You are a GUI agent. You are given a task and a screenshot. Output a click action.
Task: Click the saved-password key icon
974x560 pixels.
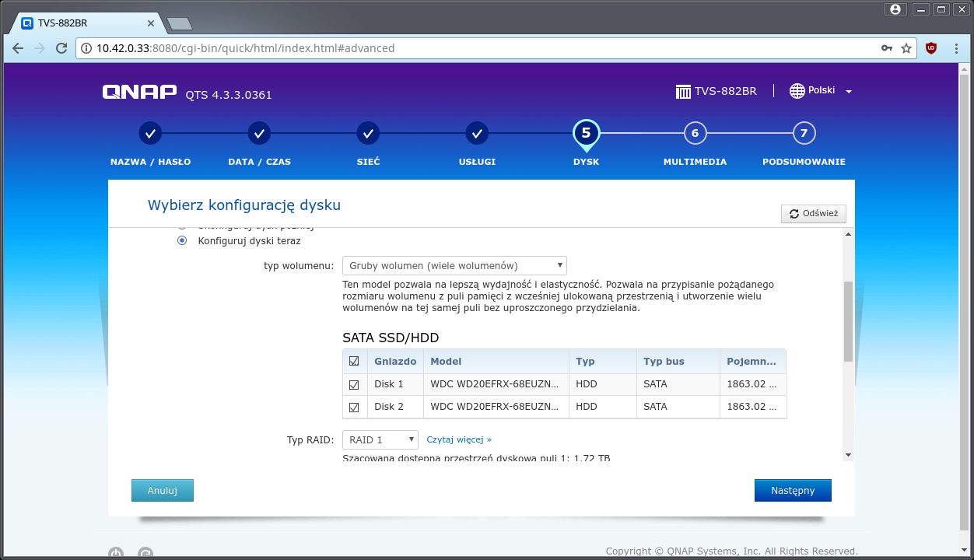[887, 47]
